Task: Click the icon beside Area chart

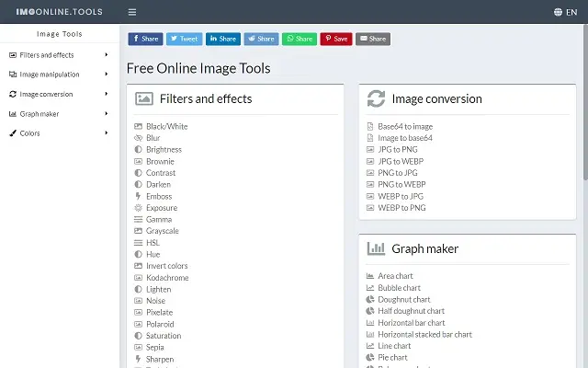Action: pos(370,276)
